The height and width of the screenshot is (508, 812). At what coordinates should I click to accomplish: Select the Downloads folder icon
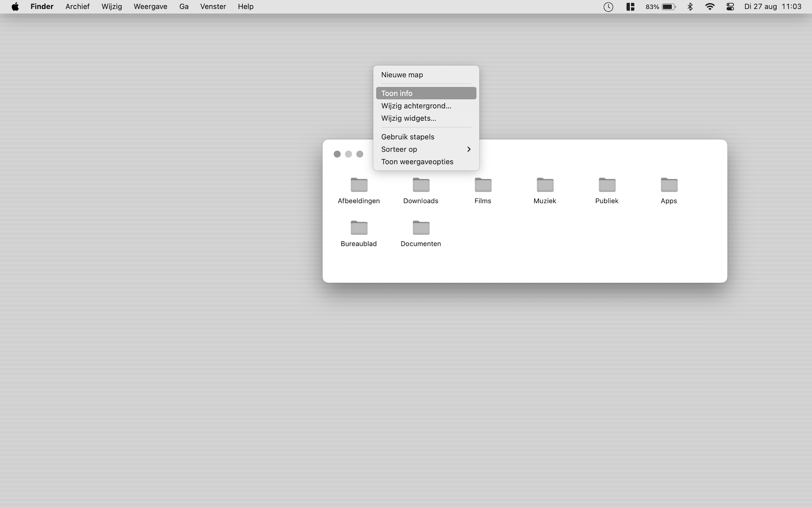(421, 185)
